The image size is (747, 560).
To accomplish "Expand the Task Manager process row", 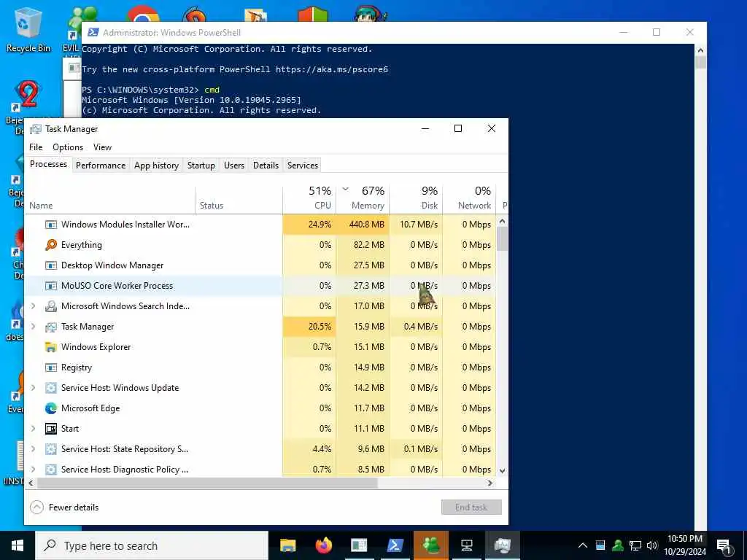I will [33, 327].
